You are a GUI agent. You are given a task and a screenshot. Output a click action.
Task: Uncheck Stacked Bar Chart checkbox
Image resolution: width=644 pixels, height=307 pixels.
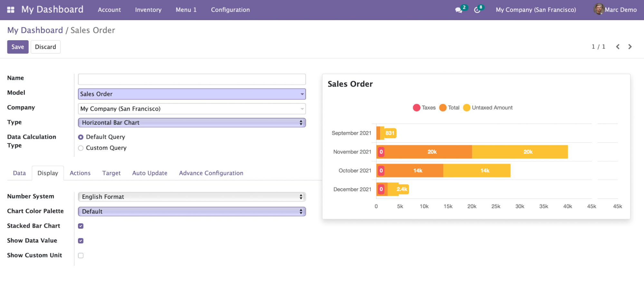(81, 226)
